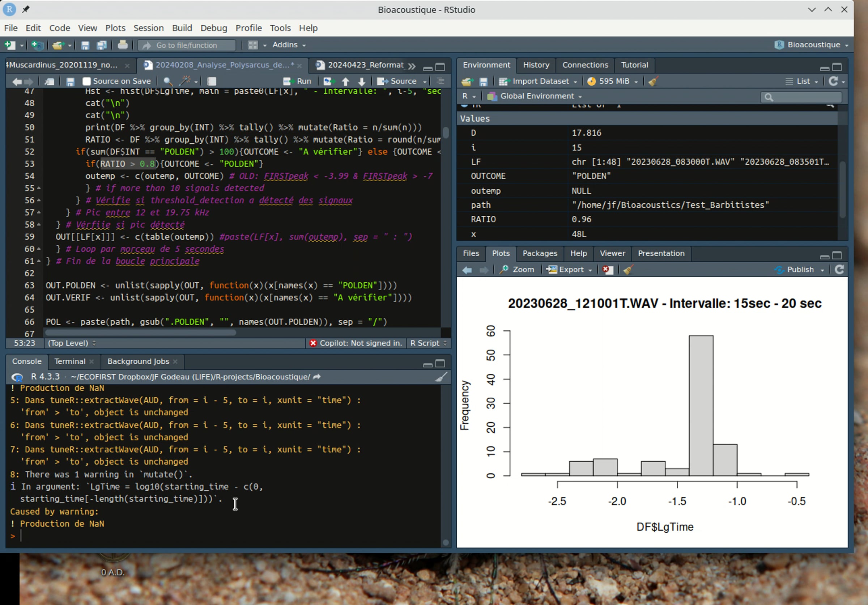This screenshot has height=605, width=868.
Task: Click the find/replace magnifier icon in editor
Action: click(168, 81)
